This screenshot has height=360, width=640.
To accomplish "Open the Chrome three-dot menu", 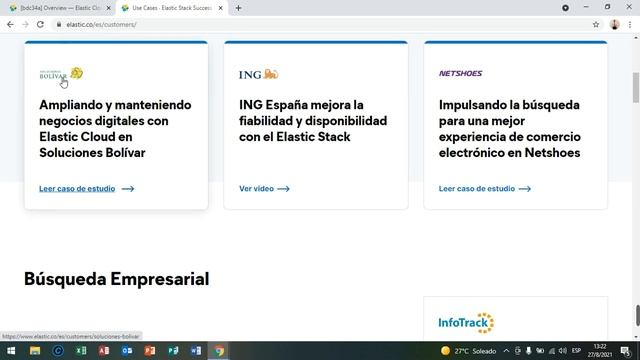I will 630,24.
